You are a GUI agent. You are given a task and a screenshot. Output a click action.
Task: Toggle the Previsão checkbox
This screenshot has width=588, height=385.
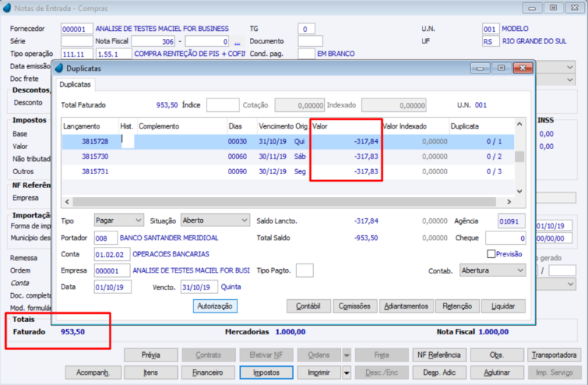tap(491, 253)
